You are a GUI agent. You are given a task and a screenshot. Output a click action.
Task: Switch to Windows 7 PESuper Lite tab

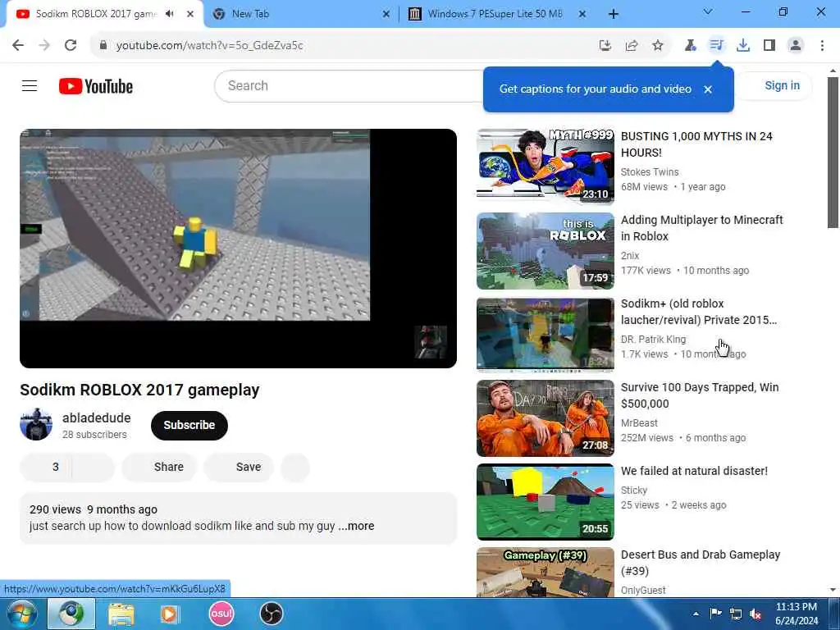coord(495,14)
